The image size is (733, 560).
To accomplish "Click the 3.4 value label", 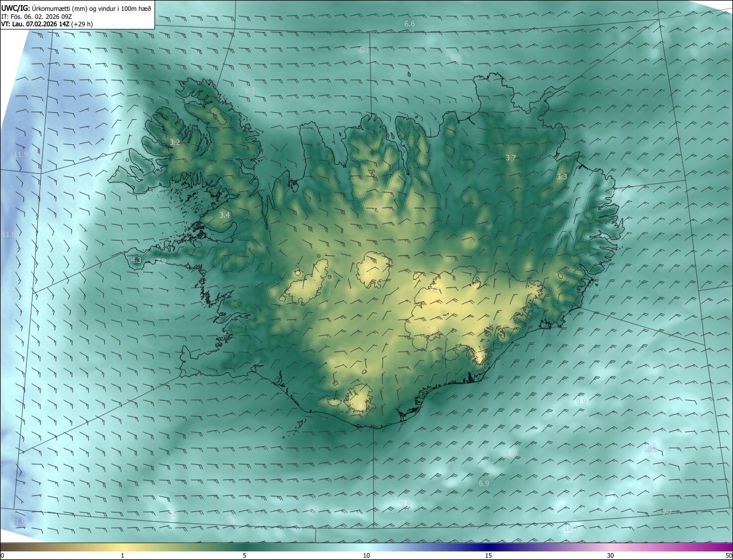I will click(224, 215).
